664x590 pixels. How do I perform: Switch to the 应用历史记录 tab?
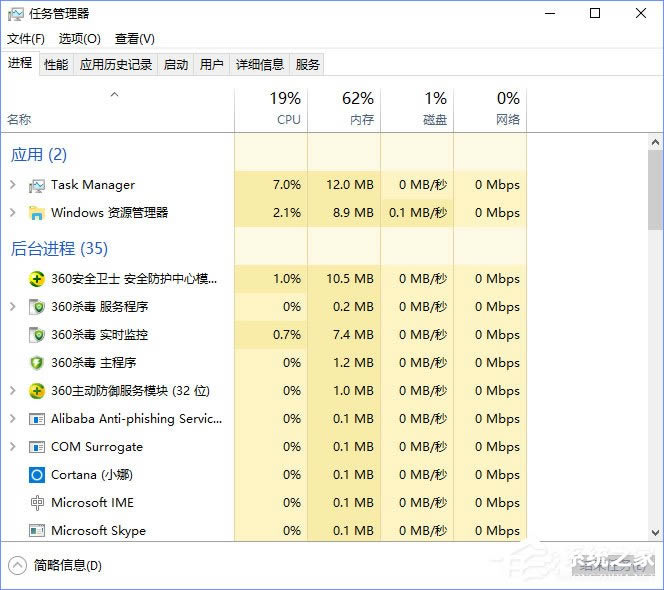[x=116, y=64]
